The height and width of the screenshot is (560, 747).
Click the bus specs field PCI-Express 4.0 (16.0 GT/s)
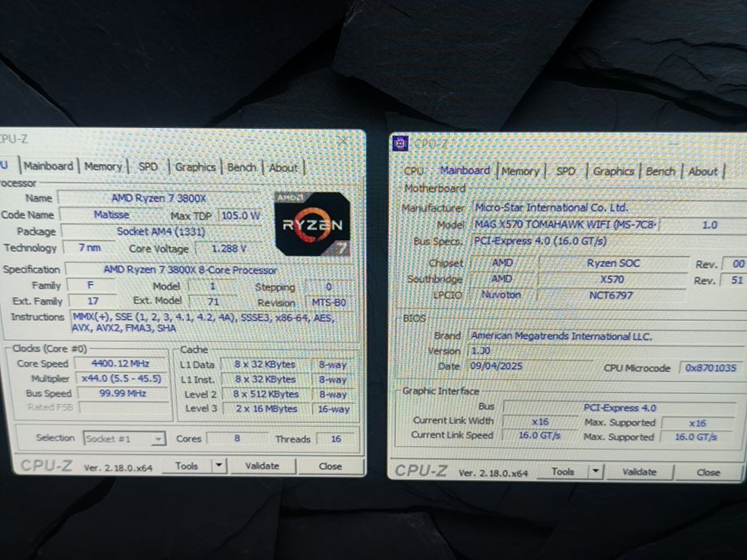click(610, 241)
